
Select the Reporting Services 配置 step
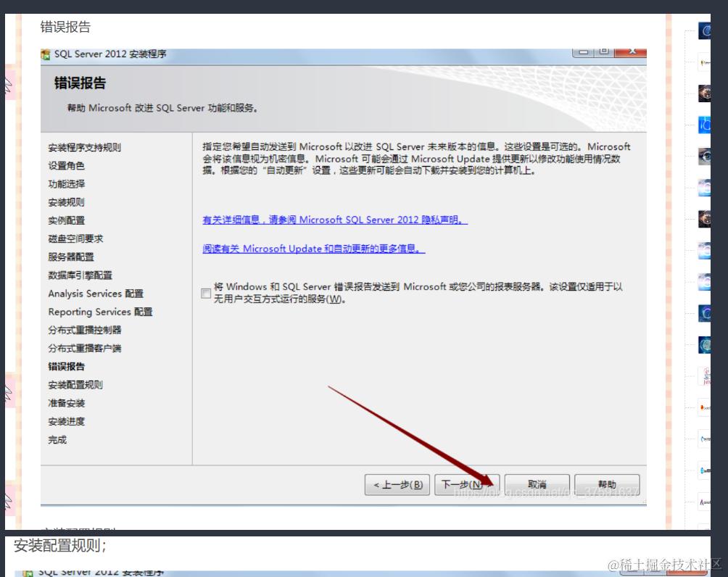[100, 312]
